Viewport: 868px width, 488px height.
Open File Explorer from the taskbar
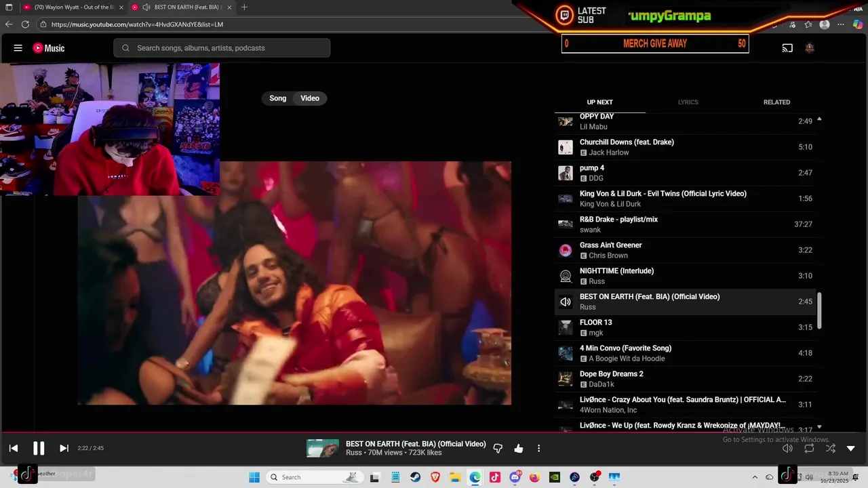455,477
